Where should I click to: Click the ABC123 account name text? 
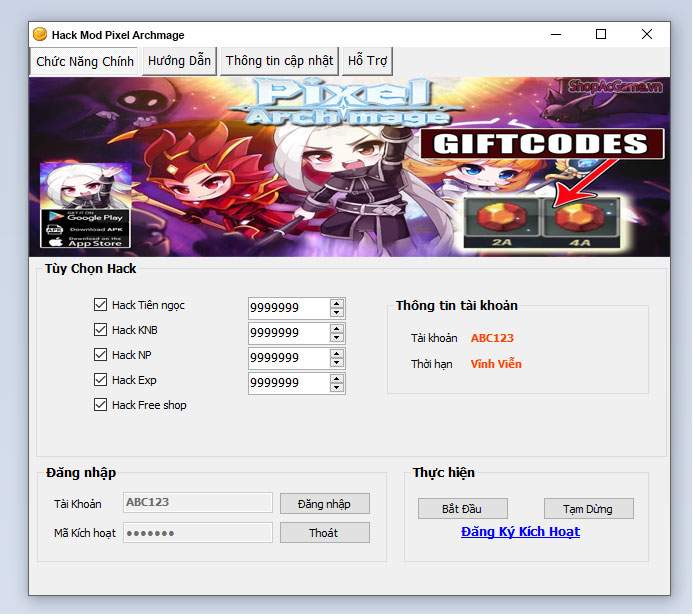[x=492, y=338]
